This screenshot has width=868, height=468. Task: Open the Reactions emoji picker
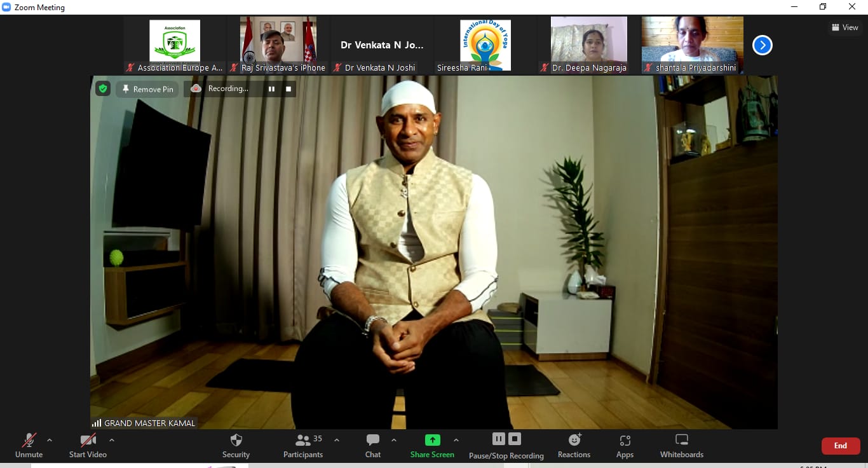coord(574,445)
